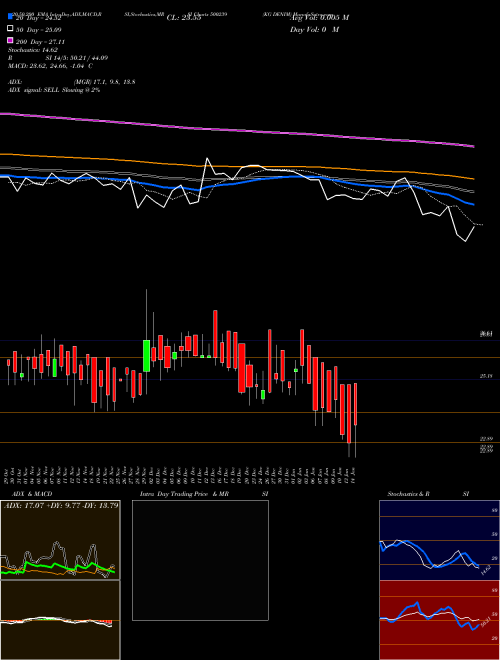Click the ADX 17.07 +DY -DY readout

tap(61, 505)
